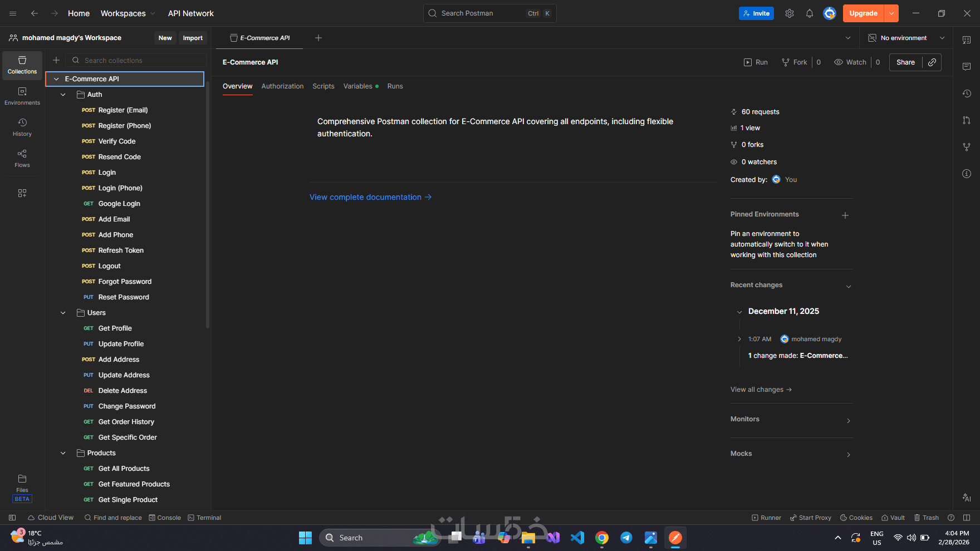Click the Import button
980x551 pixels.
click(193, 38)
